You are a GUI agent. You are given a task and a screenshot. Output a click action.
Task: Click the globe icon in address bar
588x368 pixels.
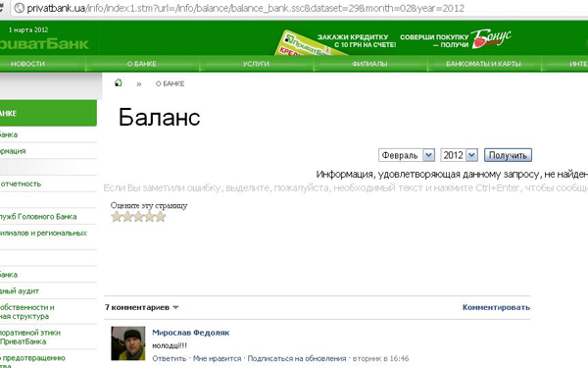[x=19, y=8]
